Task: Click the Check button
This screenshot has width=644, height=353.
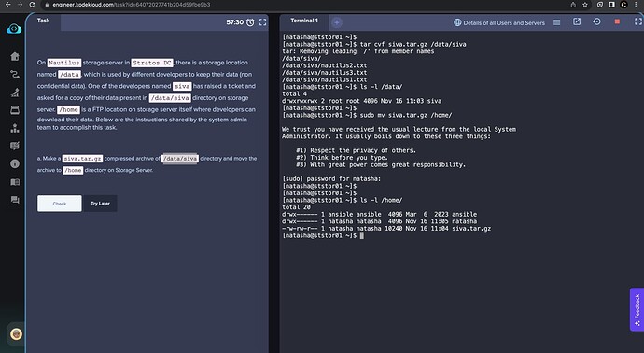Action: [x=60, y=204]
